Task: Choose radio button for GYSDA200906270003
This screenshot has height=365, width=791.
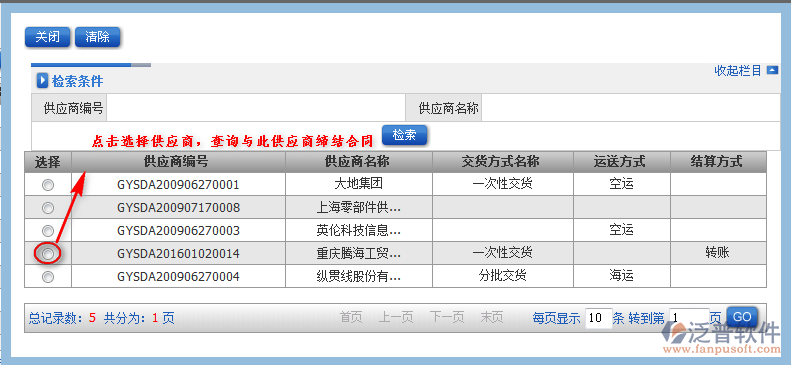Action: coord(47,231)
